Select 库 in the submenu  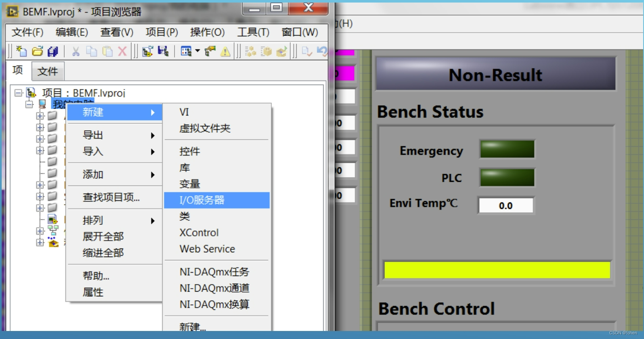coord(217,167)
